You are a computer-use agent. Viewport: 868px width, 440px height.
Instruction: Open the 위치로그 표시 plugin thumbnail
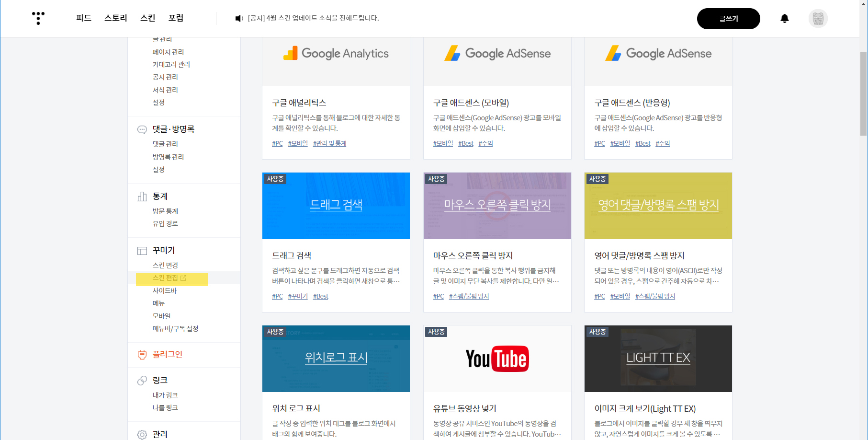click(x=336, y=359)
